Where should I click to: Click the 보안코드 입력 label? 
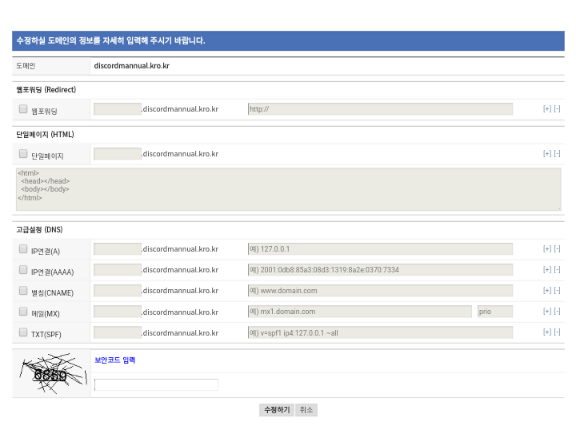tap(115, 360)
